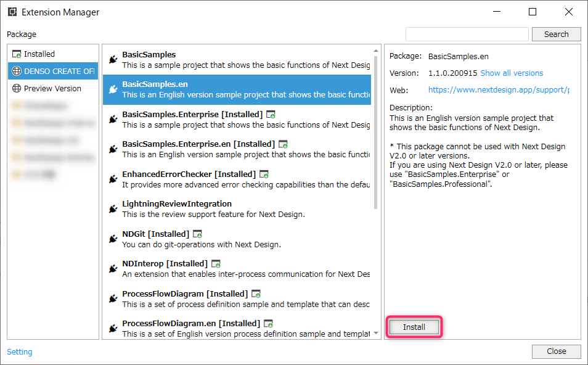Click the Close button at bottom
The height and width of the screenshot is (365, 588).
557,351
